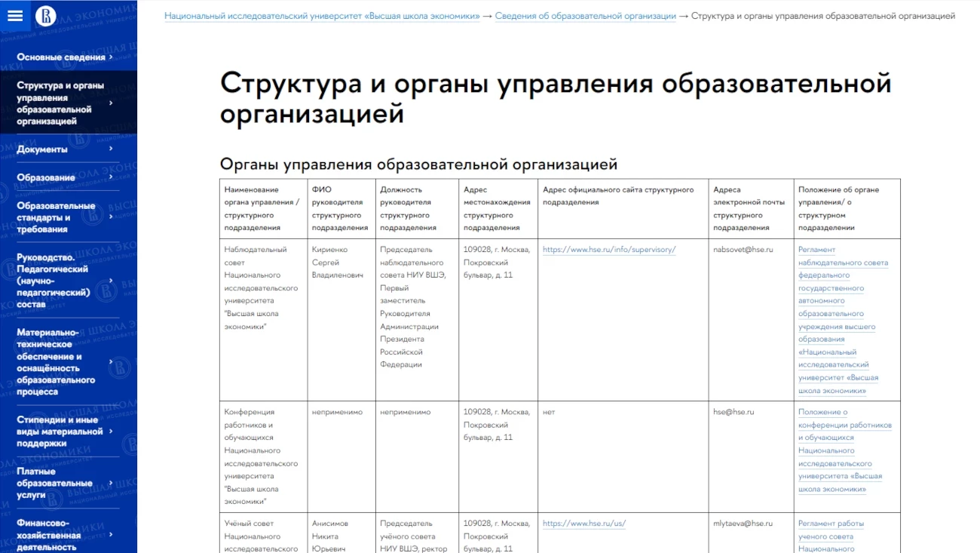This screenshot has width=980, height=553.
Task: Open Документы sidebar section
Action: coord(42,149)
